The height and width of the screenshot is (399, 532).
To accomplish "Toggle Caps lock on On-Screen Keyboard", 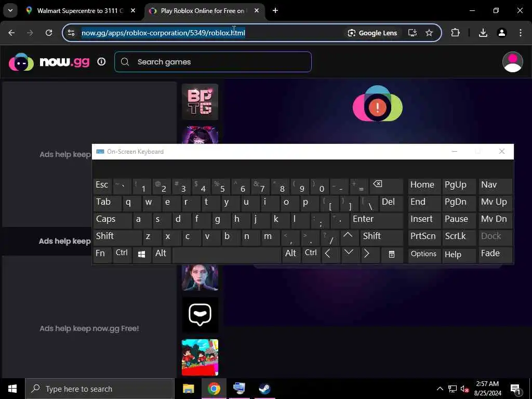I will (x=112, y=220).
